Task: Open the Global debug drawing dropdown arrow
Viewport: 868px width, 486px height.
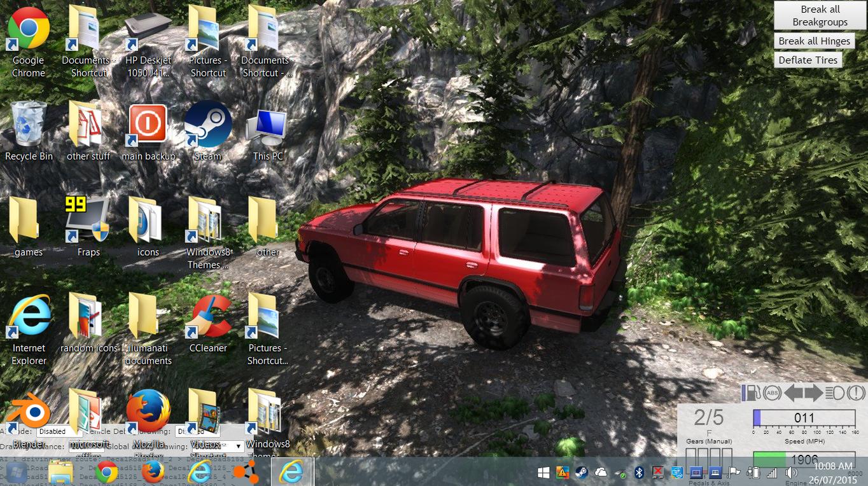Action: (x=239, y=447)
